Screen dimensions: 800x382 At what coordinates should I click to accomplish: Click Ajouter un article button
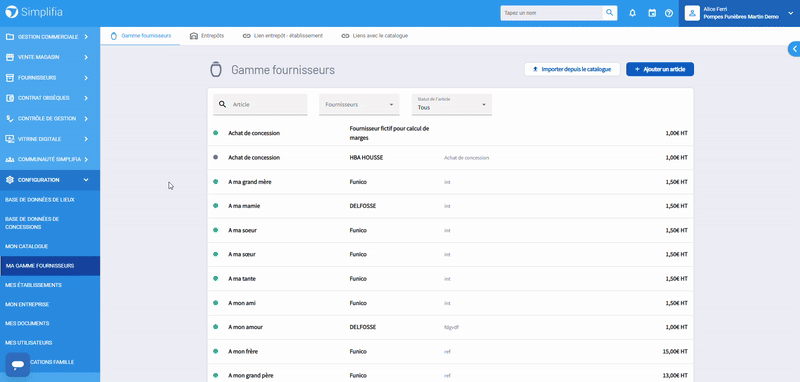click(x=660, y=69)
